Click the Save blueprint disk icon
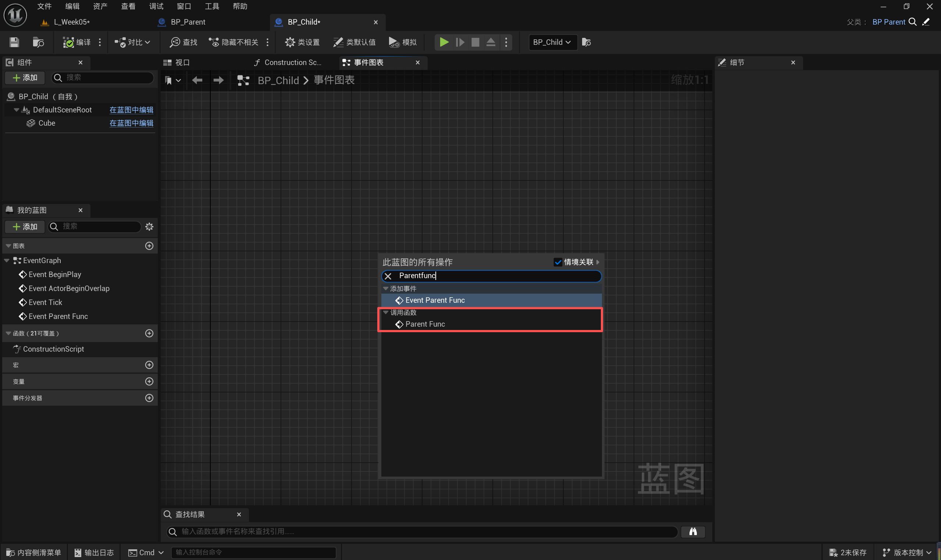The width and height of the screenshot is (941, 560). click(14, 42)
